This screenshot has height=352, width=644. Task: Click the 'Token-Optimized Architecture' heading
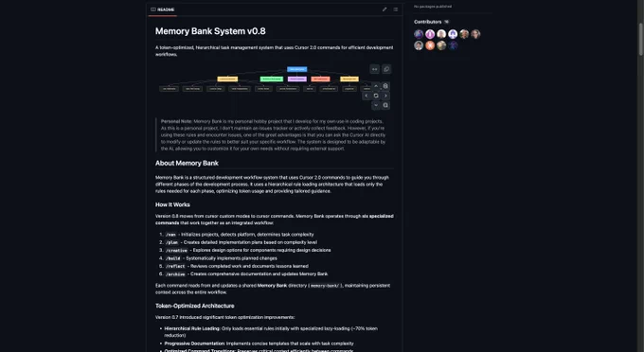tap(195, 306)
